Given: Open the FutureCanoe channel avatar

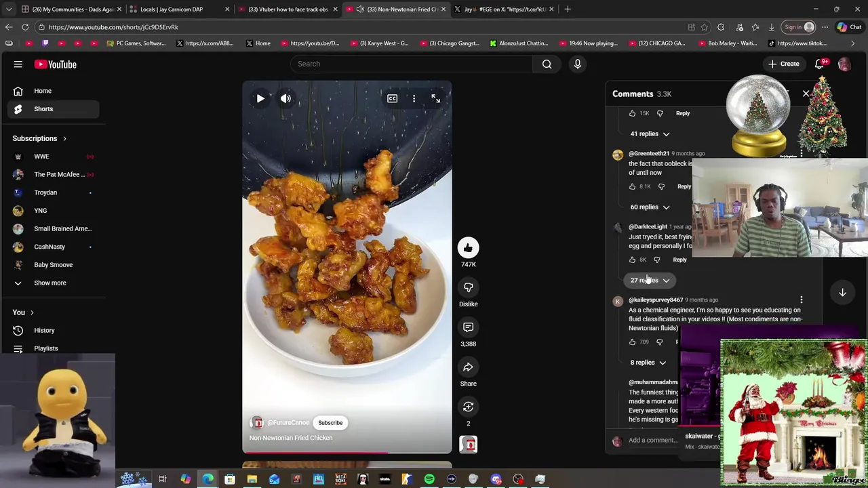Looking at the screenshot, I should (x=256, y=423).
